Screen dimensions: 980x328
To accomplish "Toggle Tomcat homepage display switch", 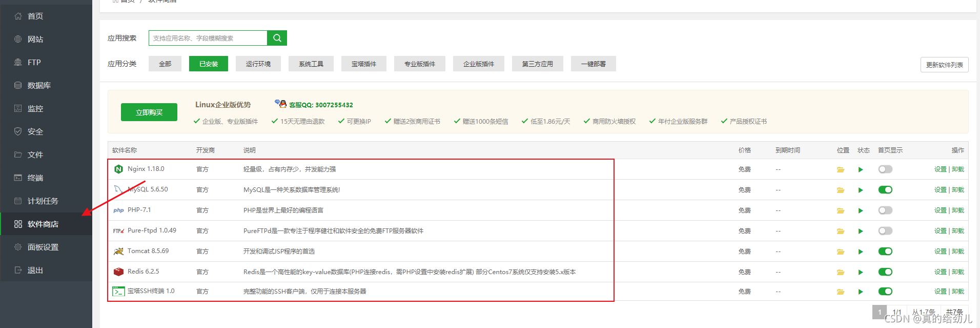I will (885, 252).
